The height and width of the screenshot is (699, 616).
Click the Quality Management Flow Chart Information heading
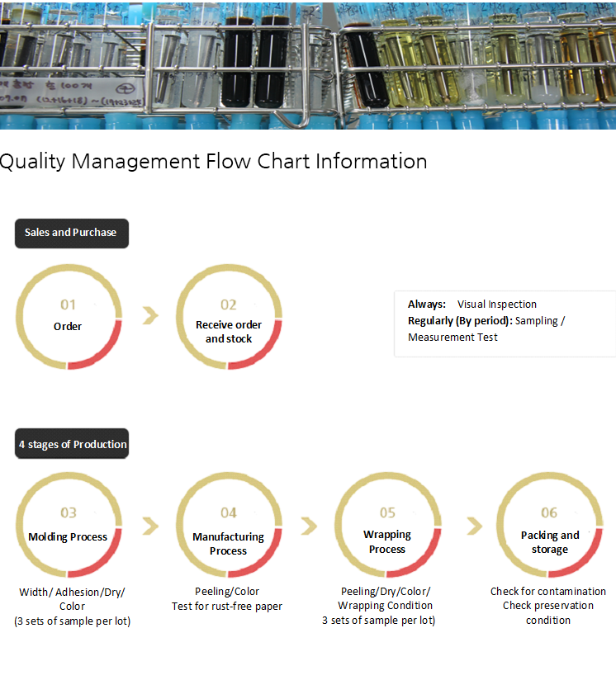[213, 161]
